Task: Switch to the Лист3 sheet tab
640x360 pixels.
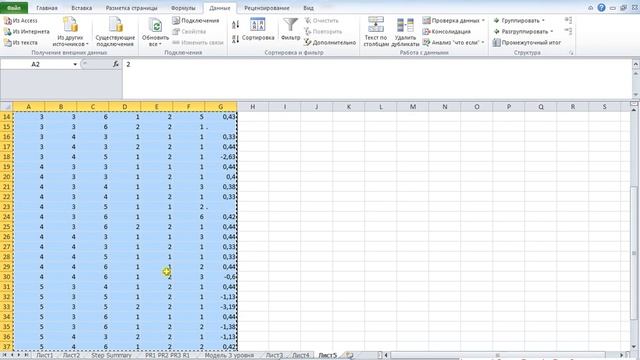Action: (x=274, y=356)
